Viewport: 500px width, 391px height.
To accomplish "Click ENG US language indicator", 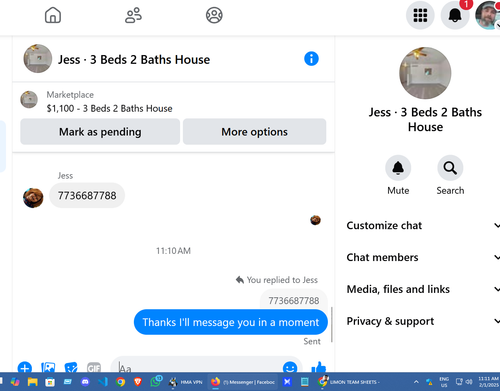I will 444,382.
